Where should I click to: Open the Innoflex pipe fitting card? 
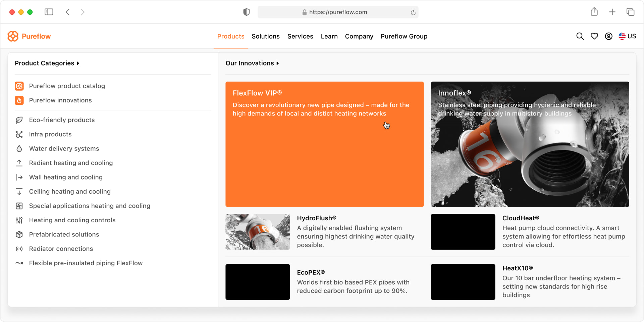[x=530, y=144]
